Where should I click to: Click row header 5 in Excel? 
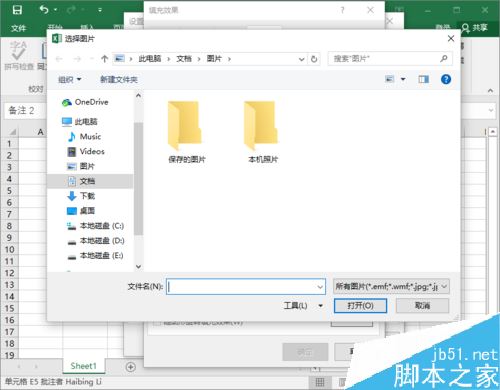tap(9, 191)
